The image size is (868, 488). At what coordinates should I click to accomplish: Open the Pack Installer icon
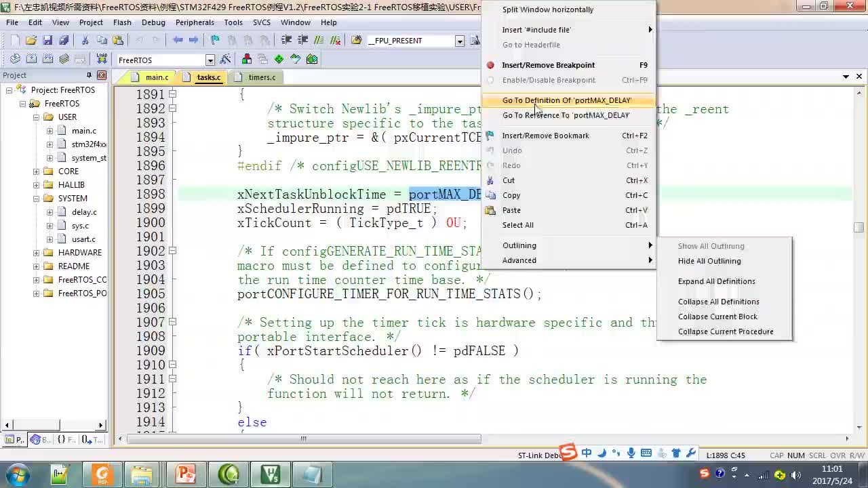tap(312, 59)
